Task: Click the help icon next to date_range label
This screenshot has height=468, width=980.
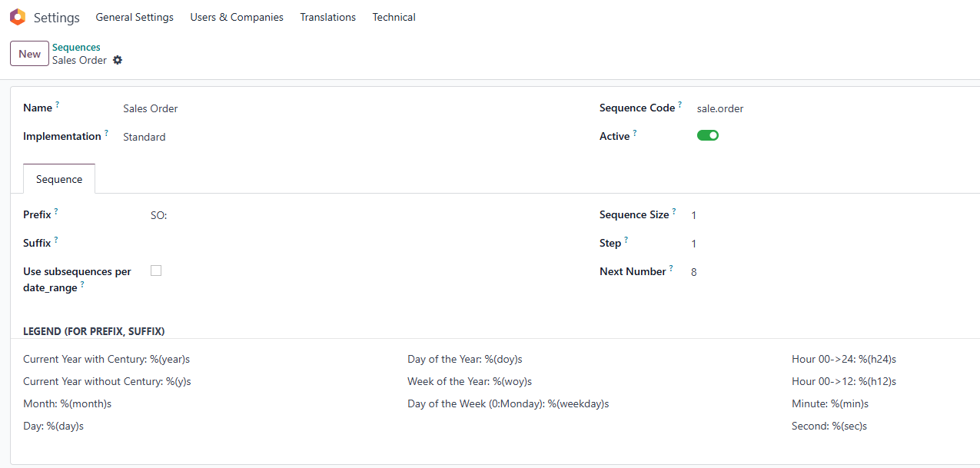Action: [x=82, y=284]
